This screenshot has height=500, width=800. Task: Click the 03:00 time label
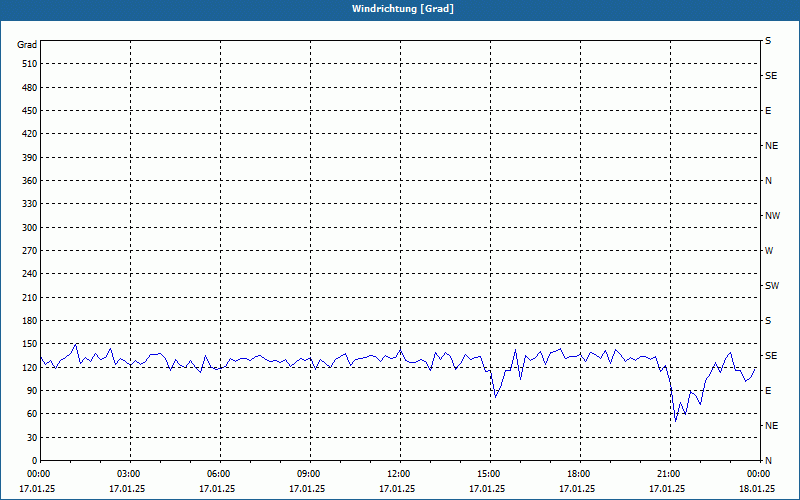pos(130,474)
